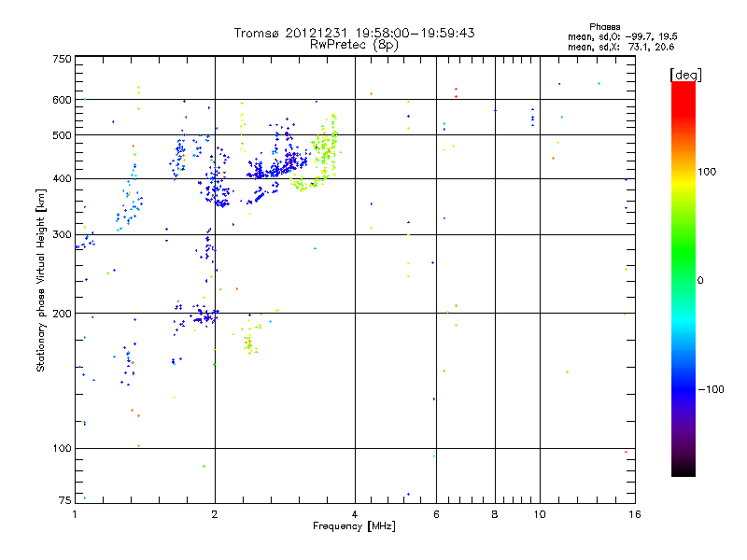Image resolution: width=747 pixels, height=560 pixels.
Task: Click the y-axis tick label "500"
Action: [62, 135]
